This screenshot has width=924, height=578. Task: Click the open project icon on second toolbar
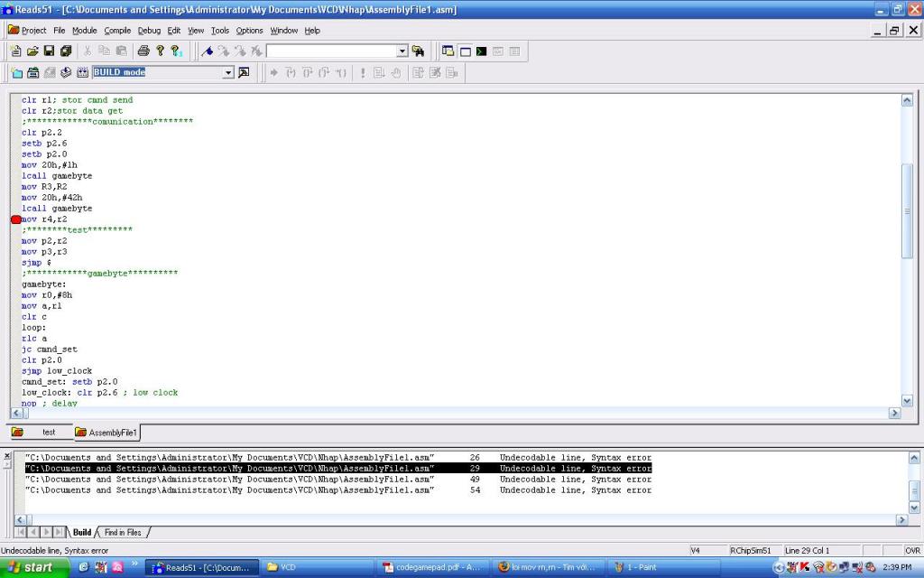click(x=33, y=72)
